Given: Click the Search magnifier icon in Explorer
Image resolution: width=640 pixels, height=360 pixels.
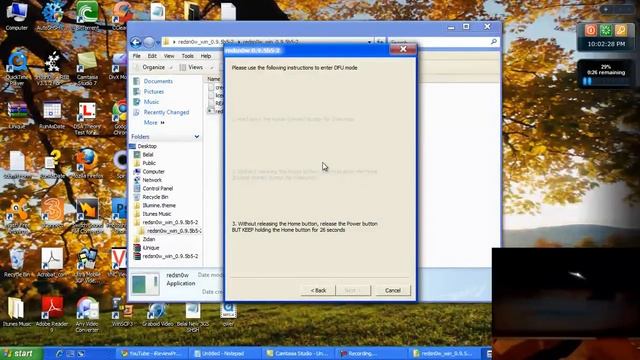Looking at the screenshot, I should (493, 42).
